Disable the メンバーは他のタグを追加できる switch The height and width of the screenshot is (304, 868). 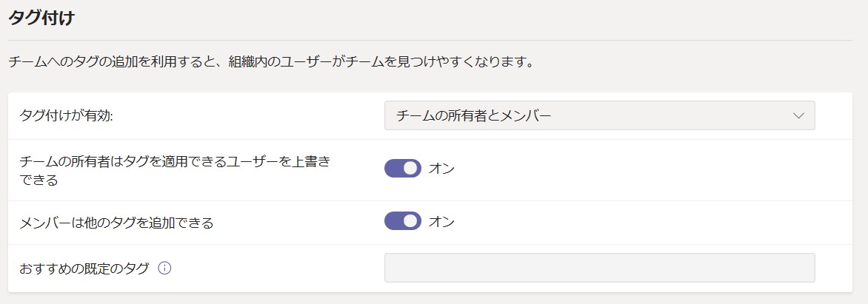coord(402,221)
